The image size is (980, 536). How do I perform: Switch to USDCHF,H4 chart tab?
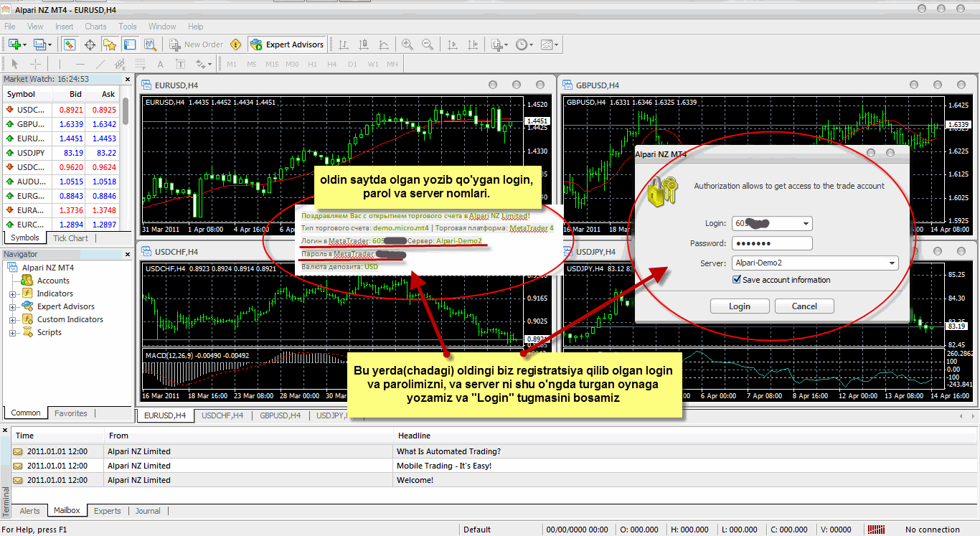tap(222, 415)
